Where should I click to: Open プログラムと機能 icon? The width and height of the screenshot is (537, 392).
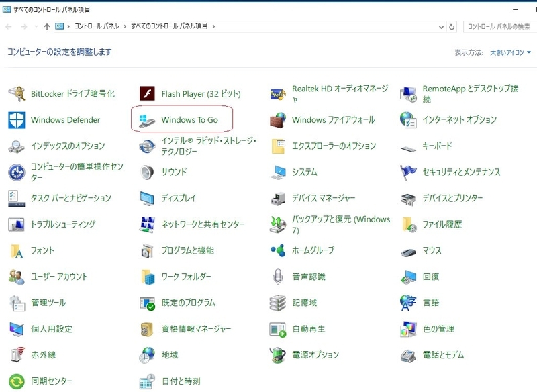click(147, 250)
